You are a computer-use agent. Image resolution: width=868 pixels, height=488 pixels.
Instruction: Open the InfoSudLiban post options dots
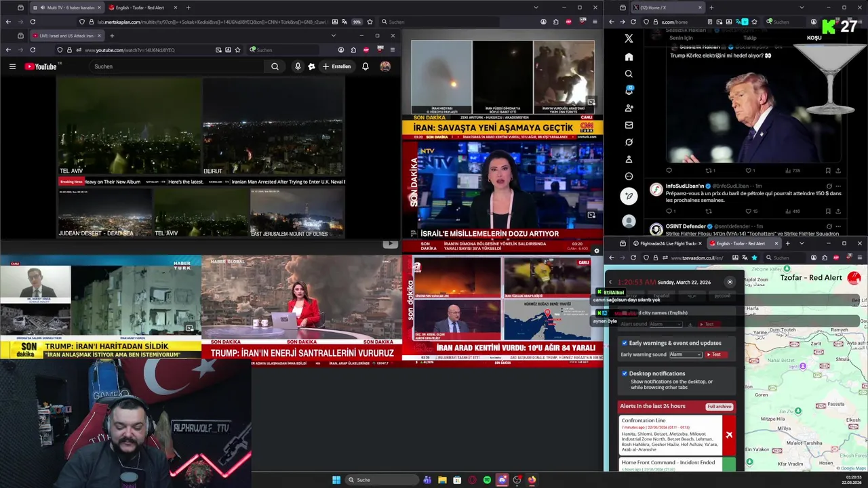pos(839,186)
